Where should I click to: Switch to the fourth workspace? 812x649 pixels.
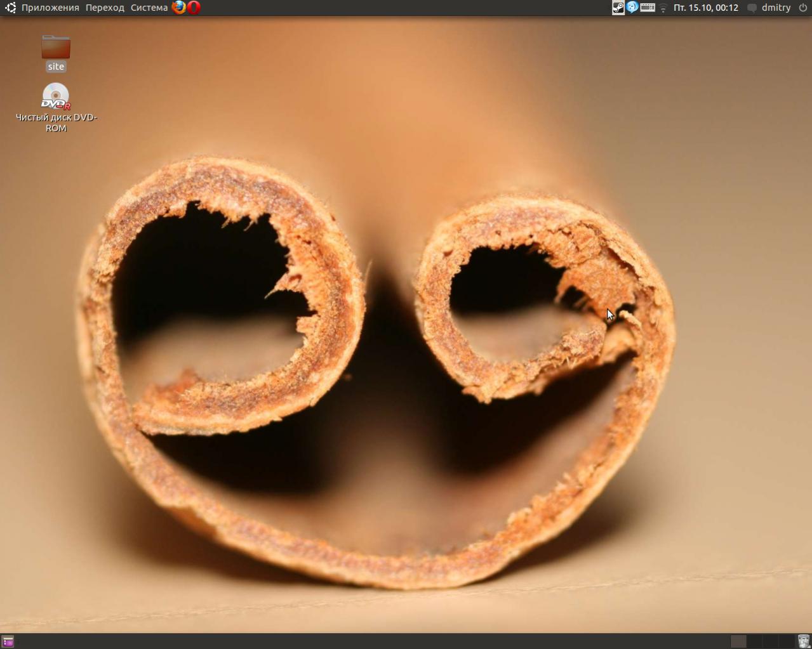tap(786, 641)
